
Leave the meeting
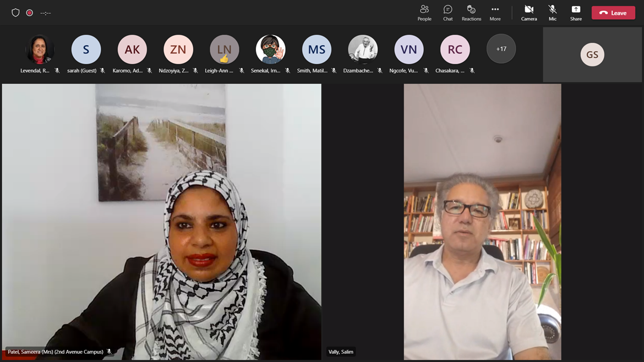pyautogui.click(x=613, y=13)
